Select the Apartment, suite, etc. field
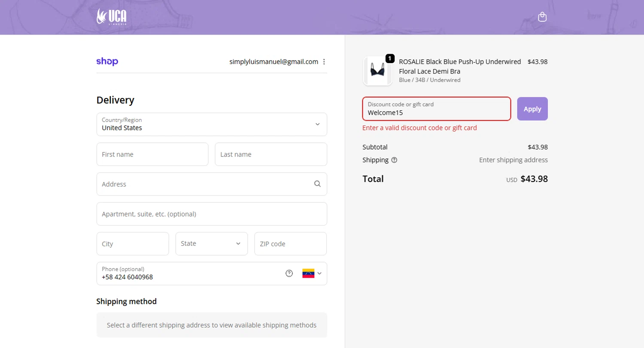The height and width of the screenshot is (348, 644). (212, 214)
